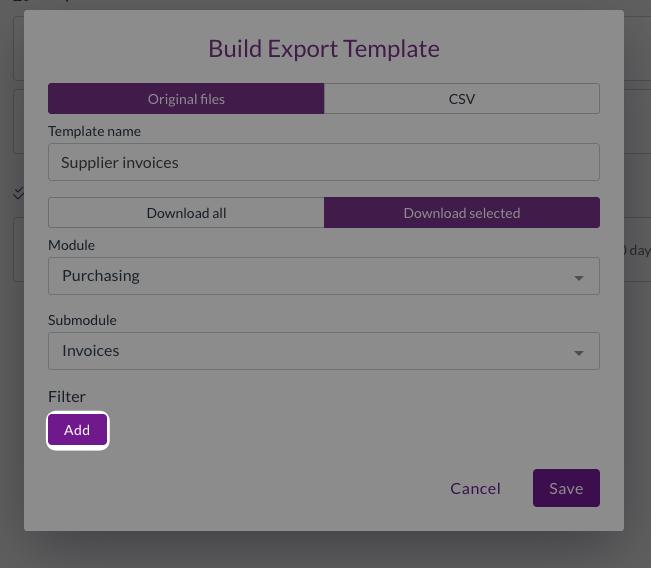Click the Supplier invoices text in name field
Screen dimensions: 651x568
(x=120, y=162)
